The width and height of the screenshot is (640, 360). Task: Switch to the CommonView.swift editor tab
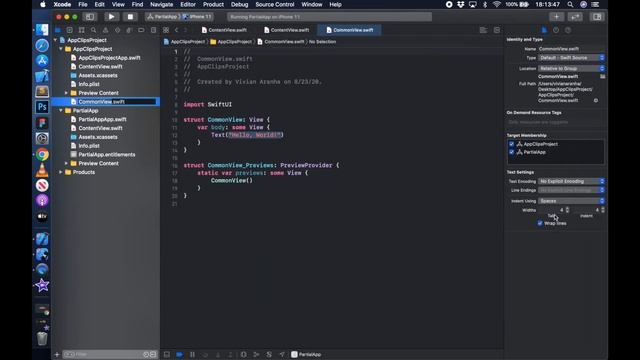[349, 30]
